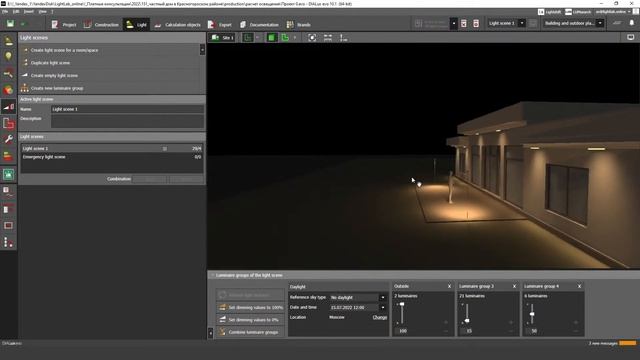This screenshot has width=640, height=360.
Task: Open the red document tool in sidebar
Action: 9,123
